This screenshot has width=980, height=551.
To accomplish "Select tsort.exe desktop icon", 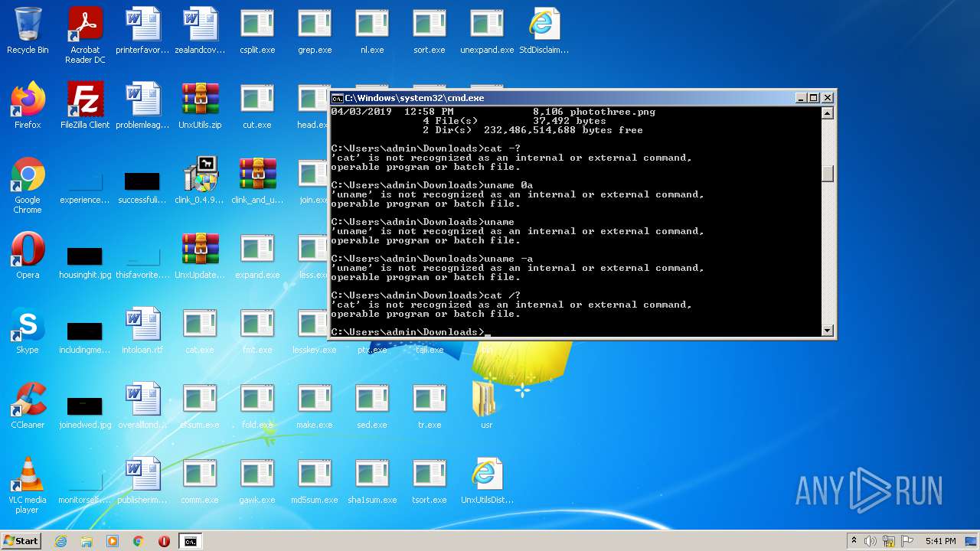I will click(430, 481).
